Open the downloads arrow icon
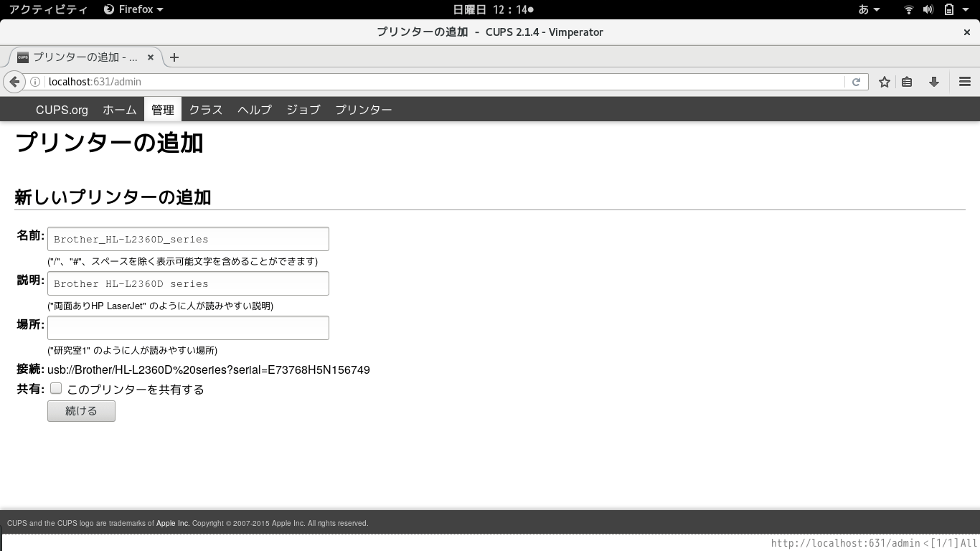Viewport: 980px width, 551px height. [933, 82]
